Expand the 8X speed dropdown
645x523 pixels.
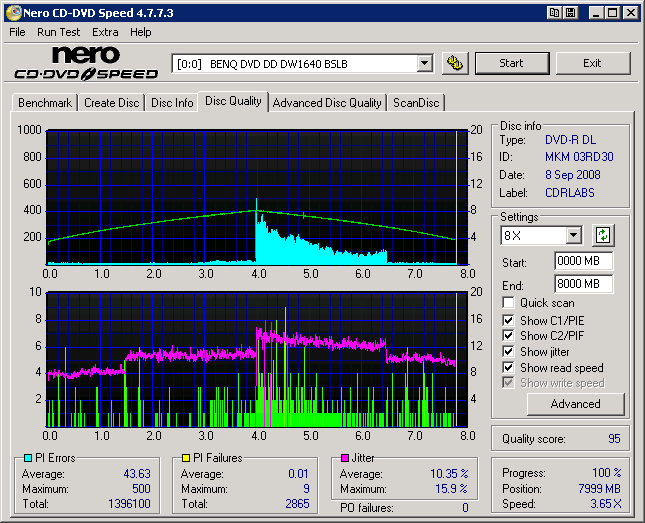[573, 236]
